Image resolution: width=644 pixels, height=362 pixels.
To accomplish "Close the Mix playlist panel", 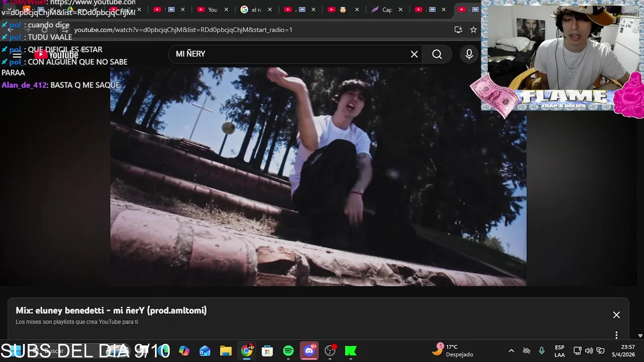I will 616,315.
